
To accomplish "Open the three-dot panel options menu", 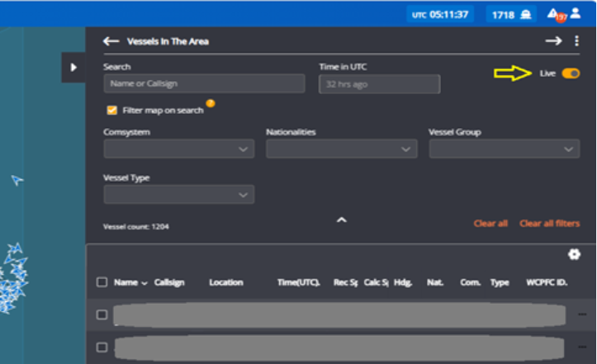I will click(577, 40).
